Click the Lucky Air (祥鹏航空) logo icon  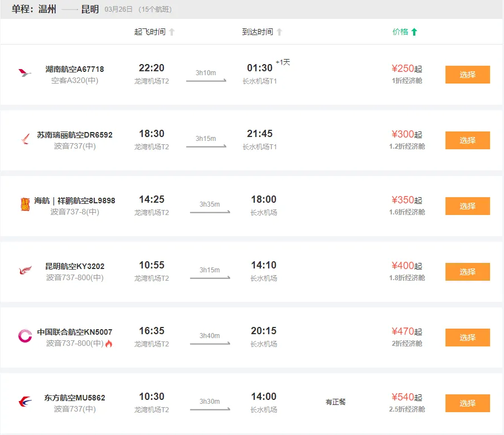(x=25, y=205)
